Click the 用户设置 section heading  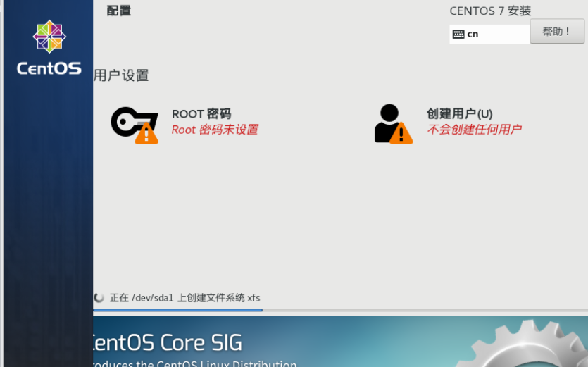pyautogui.click(x=121, y=75)
